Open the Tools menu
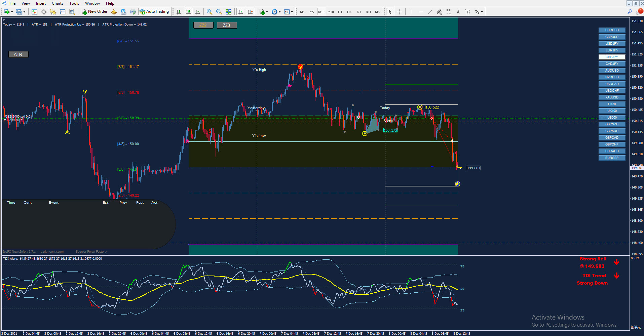This screenshot has height=336, width=644. coord(74,3)
